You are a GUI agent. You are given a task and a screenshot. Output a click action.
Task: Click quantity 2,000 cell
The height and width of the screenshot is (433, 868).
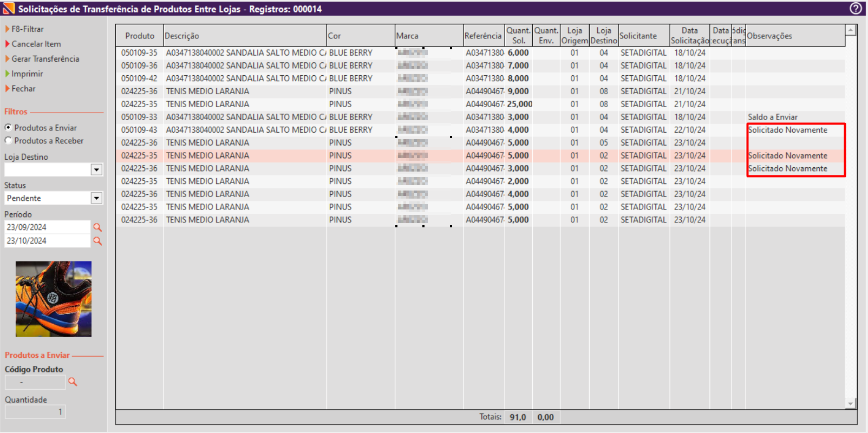point(518,181)
